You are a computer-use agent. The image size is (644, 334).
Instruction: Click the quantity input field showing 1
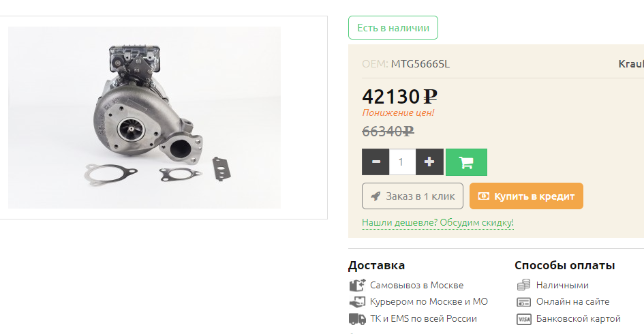(x=402, y=162)
